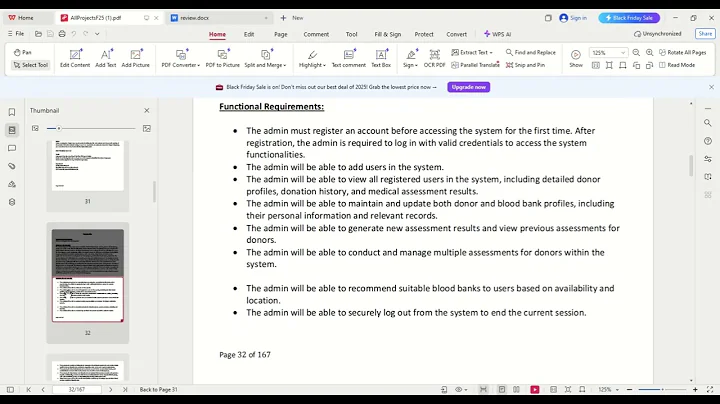Close the Thumbnail panel

tap(146, 111)
